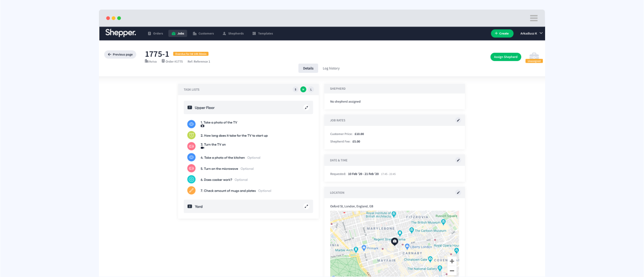This screenshot has height=277, width=644.
Task: Expand the Yard task list
Action: point(306,206)
